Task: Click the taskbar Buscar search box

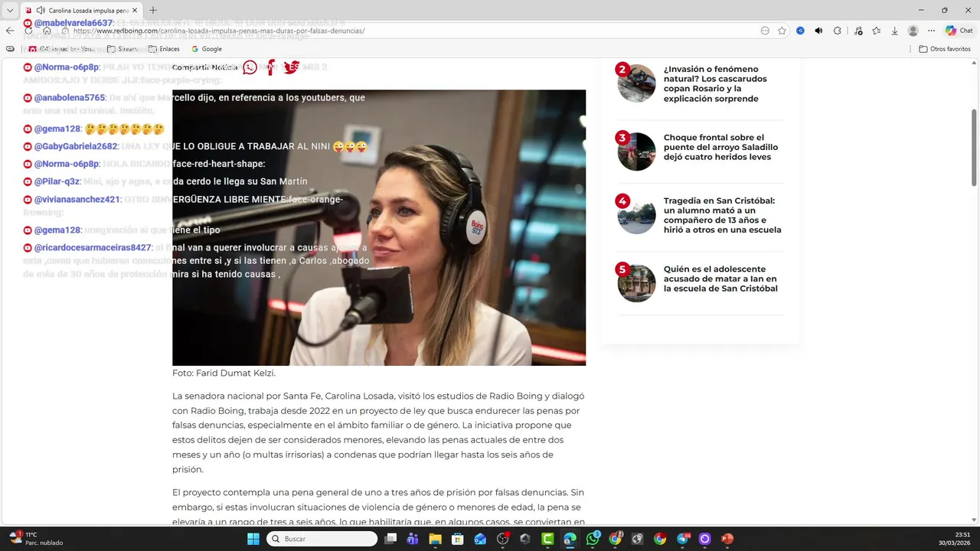Action: [322, 539]
